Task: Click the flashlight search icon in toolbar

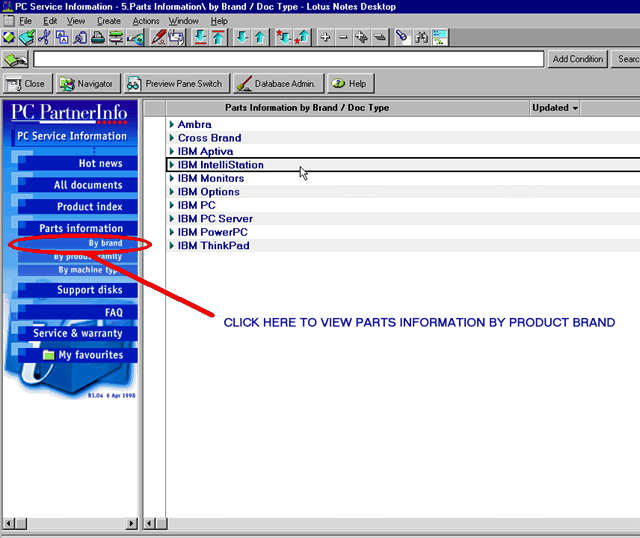Action: click(402, 37)
